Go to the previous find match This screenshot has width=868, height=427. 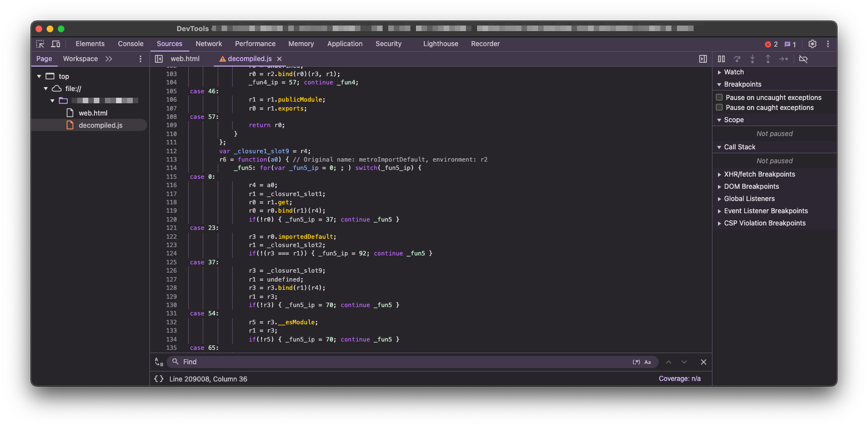(x=669, y=362)
